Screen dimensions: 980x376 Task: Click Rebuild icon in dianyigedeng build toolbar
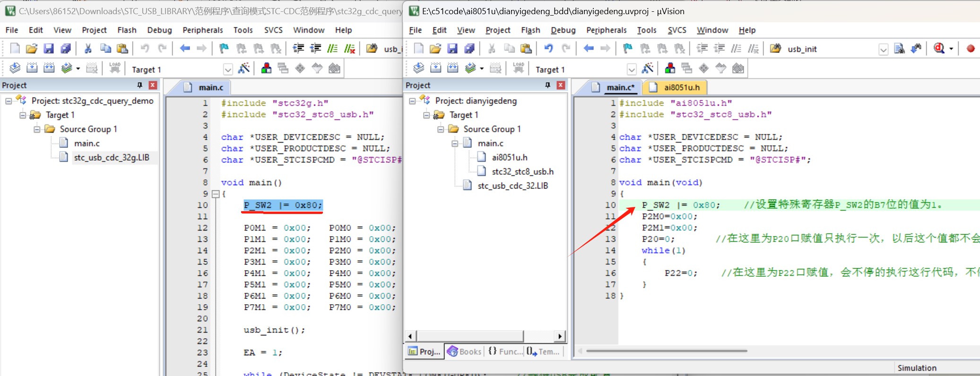click(453, 68)
